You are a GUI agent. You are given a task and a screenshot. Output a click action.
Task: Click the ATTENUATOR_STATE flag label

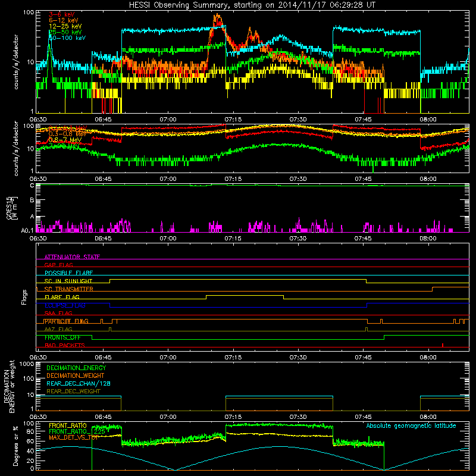[72, 257]
